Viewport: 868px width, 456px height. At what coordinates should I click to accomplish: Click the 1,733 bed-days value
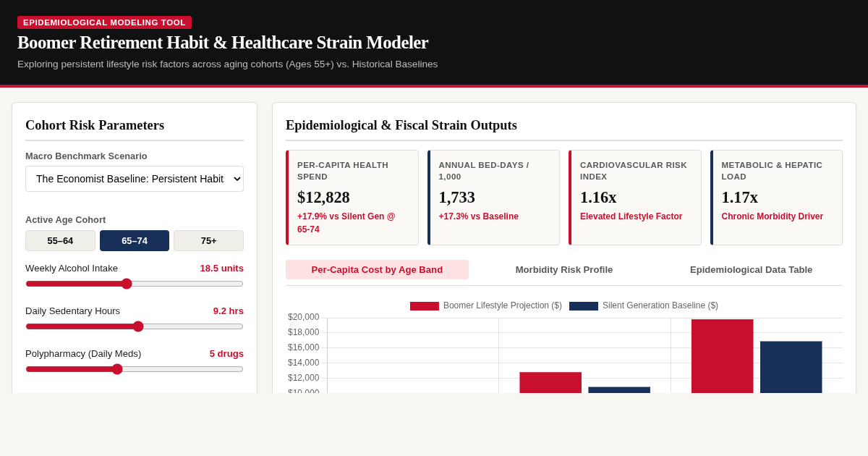tap(457, 198)
